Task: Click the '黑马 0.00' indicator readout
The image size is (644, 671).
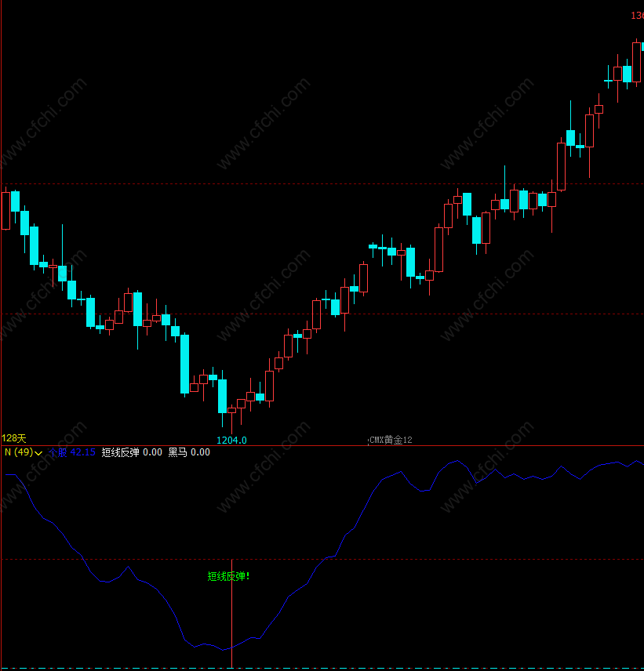Action: click(x=189, y=452)
